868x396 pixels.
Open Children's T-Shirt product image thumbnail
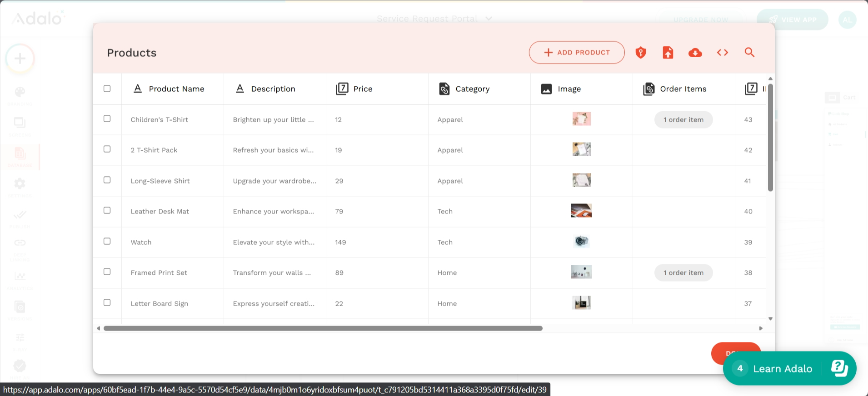(582, 119)
